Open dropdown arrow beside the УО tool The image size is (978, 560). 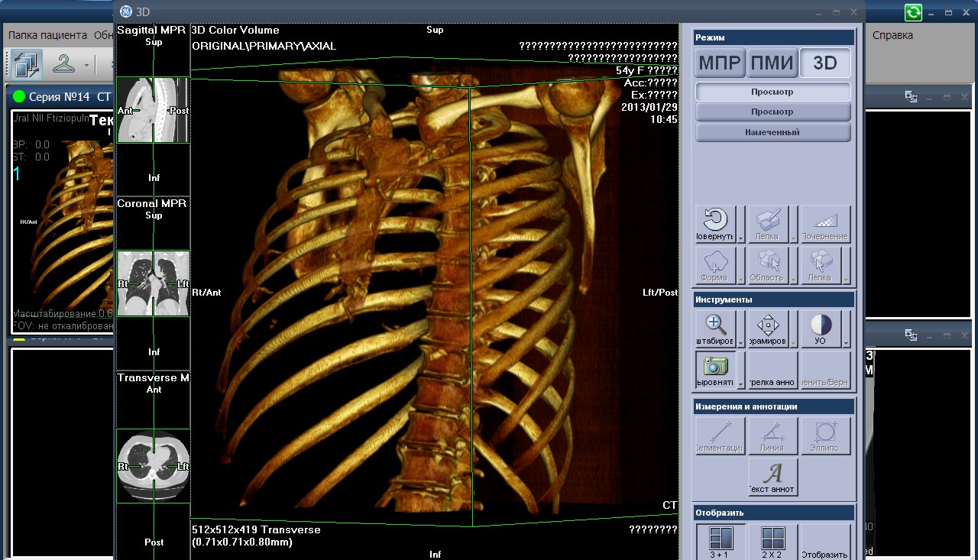point(846,343)
